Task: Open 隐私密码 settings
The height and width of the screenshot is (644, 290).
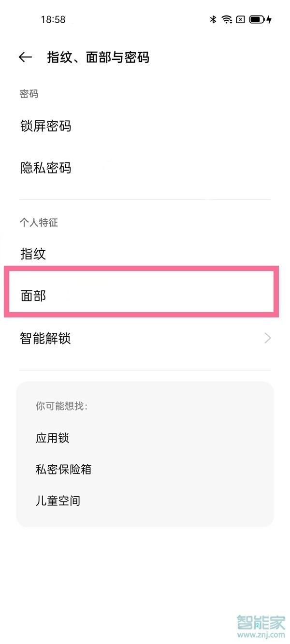Action: [x=46, y=168]
